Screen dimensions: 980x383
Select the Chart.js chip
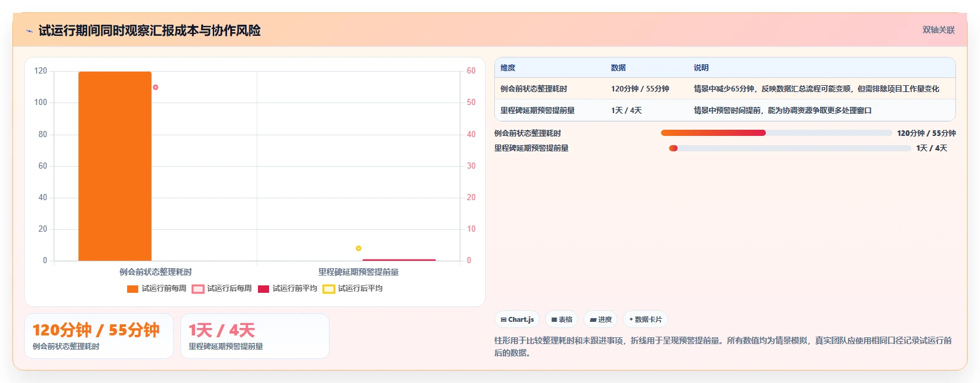(x=517, y=319)
